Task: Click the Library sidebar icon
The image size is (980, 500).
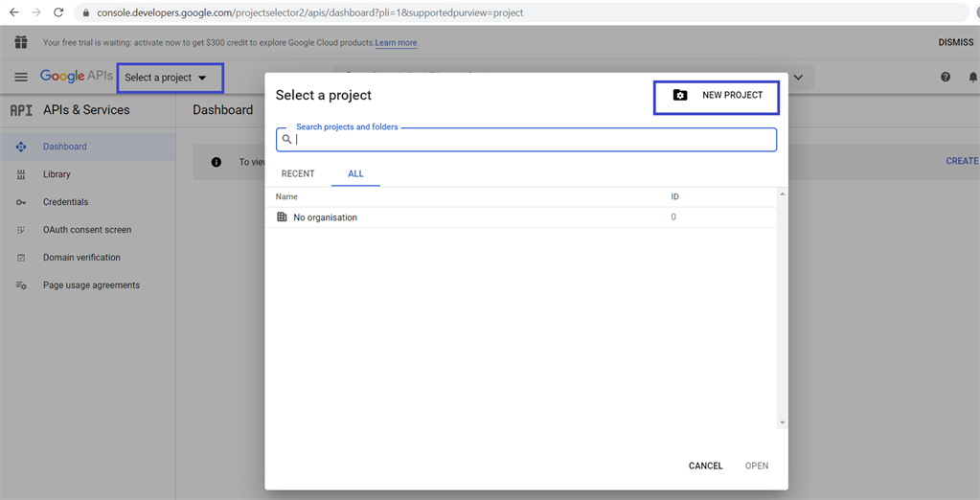Action: click(x=21, y=174)
